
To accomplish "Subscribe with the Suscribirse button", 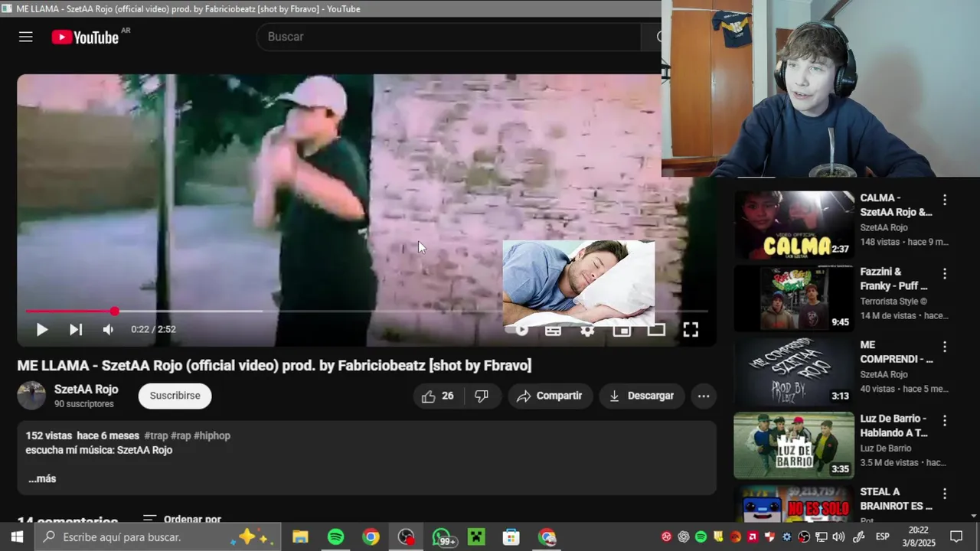I will point(175,396).
